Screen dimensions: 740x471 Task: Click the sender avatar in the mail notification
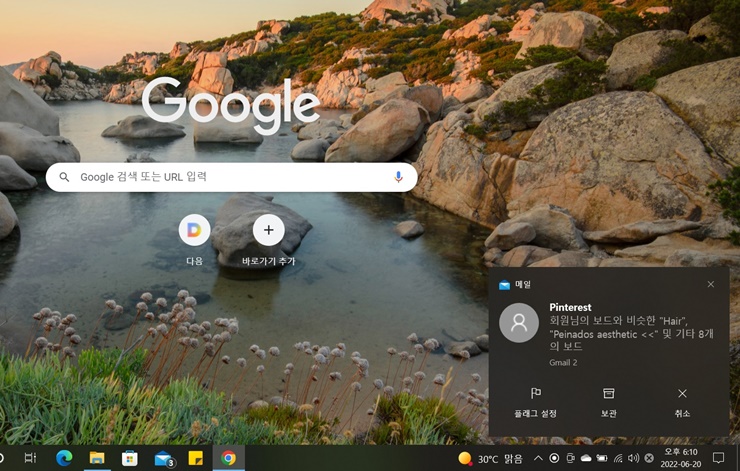coord(519,323)
